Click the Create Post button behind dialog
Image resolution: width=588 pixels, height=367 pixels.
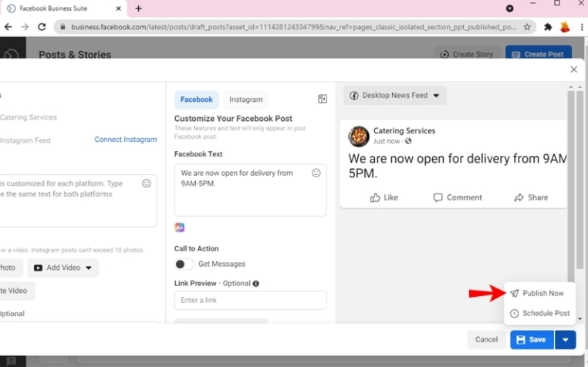click(x=539, y=53)
